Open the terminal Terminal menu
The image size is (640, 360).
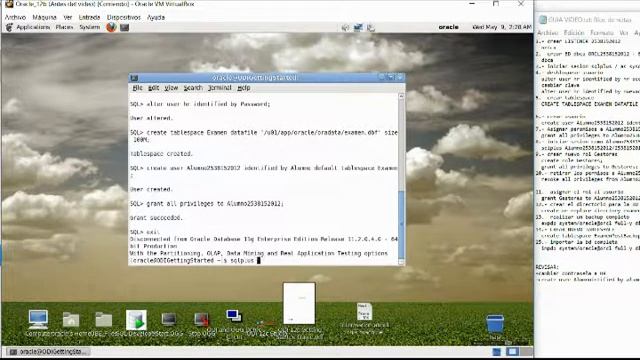[220, 88]
